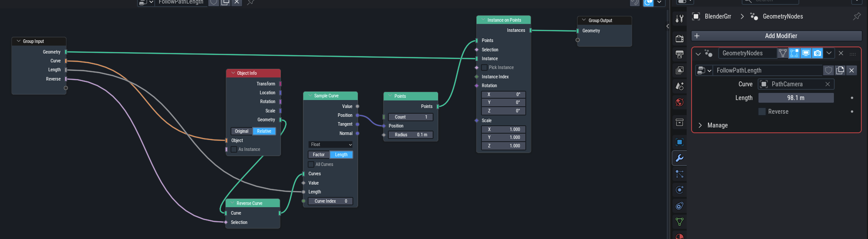The width and height of the screenshot is (868, 239).
Task: Select Factor mode in Sample Curve
Action: 319,155
